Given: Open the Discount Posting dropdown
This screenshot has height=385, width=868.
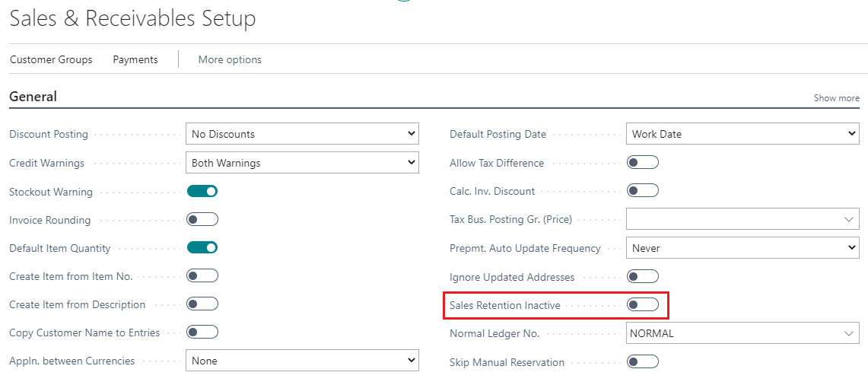Looking at the screenshot, I should (x=302, y=134).
